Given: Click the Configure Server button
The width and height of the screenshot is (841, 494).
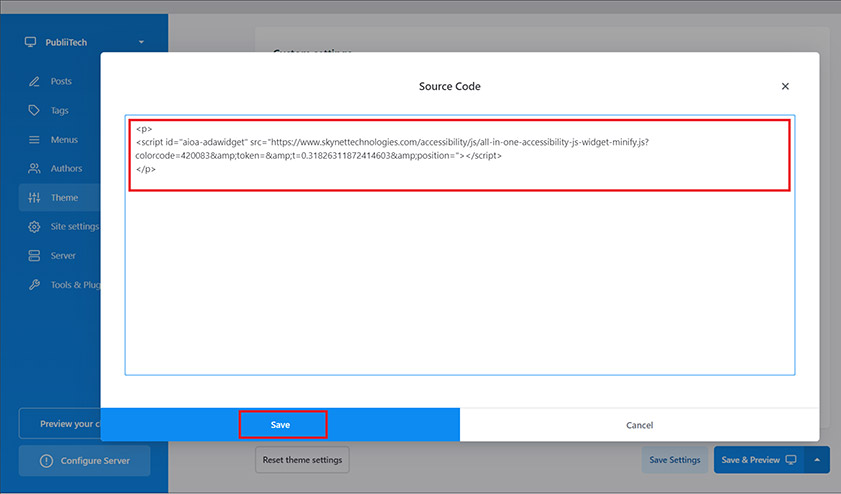Looking at the screenshot, I should pyautogui.click(x=85, y=461).
